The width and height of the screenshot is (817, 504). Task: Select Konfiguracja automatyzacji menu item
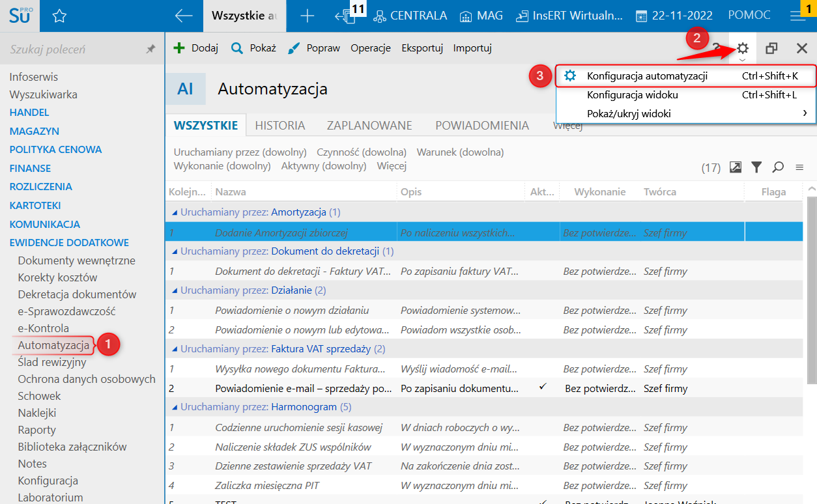[686, 76]
